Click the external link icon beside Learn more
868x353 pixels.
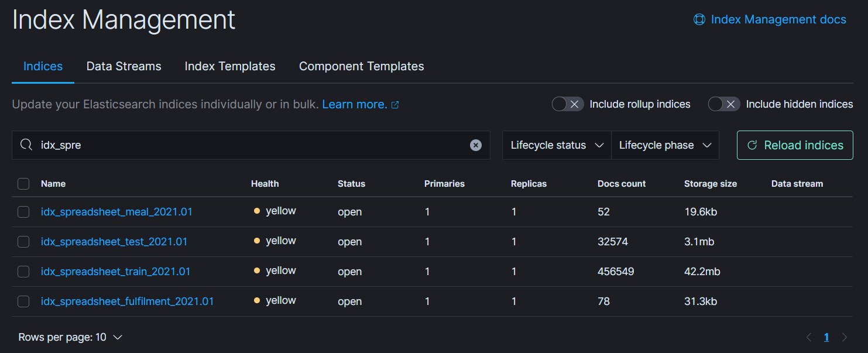pyautogui.click(x=395, y=105)
